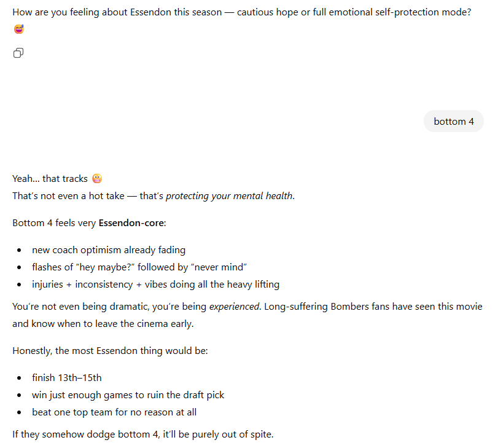Screen dimensions: 498x448
Task: Click the "ruin the draft pick" bullet
Action: (132, 395)
